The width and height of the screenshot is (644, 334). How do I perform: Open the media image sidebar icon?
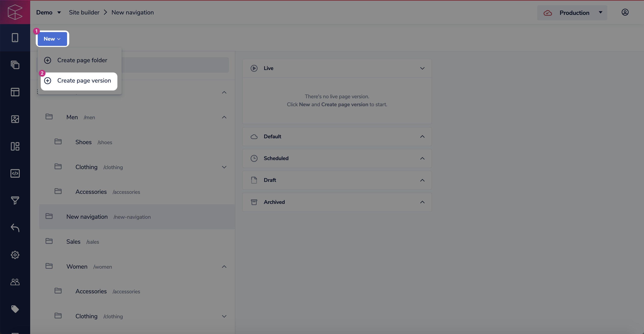[x=15, y=119]
